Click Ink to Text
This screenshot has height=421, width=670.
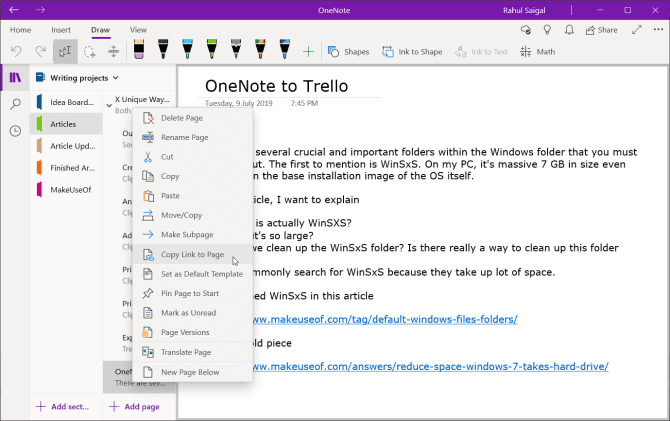pyautogui.click(x=482, y=52)
